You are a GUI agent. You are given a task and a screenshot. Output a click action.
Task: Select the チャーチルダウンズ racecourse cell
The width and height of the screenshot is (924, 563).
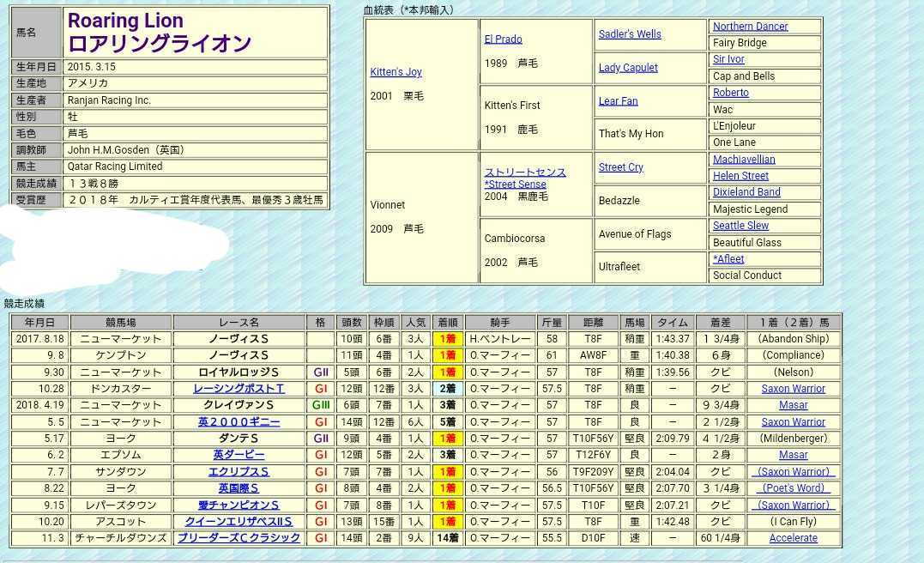click(121, 538)
